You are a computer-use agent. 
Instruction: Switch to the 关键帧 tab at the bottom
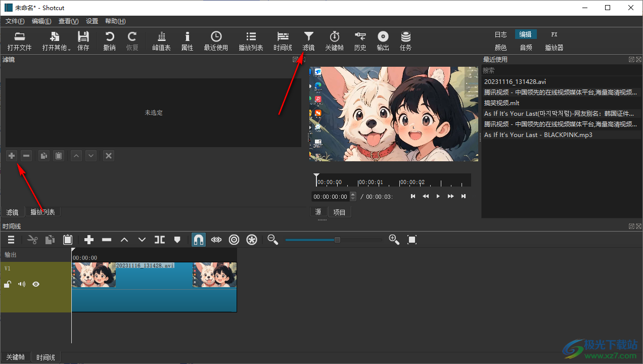point(15,357)
